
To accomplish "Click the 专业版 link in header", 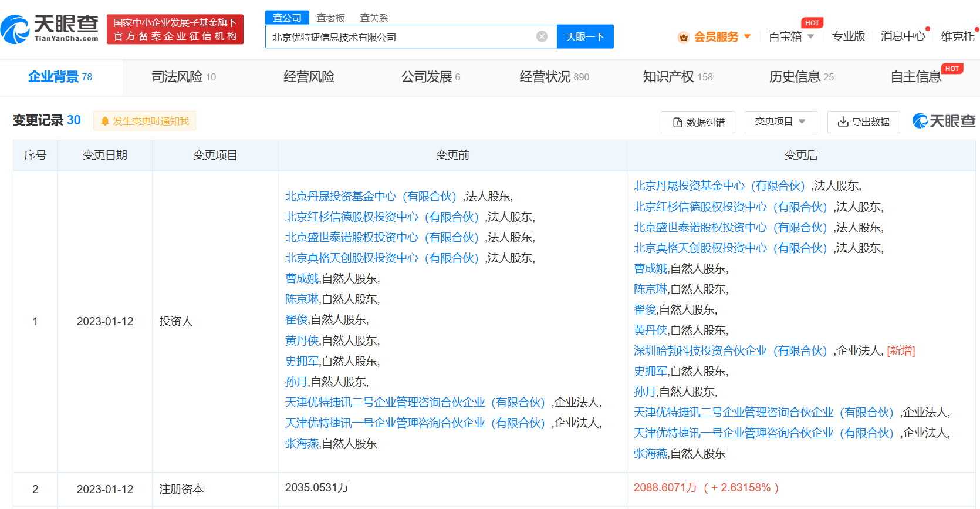I will pos(848,36).
